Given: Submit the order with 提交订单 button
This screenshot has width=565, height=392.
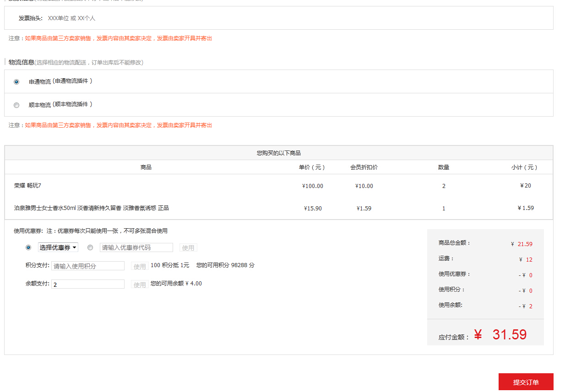Looking at the screenshot, I should [x=526, y=382].
